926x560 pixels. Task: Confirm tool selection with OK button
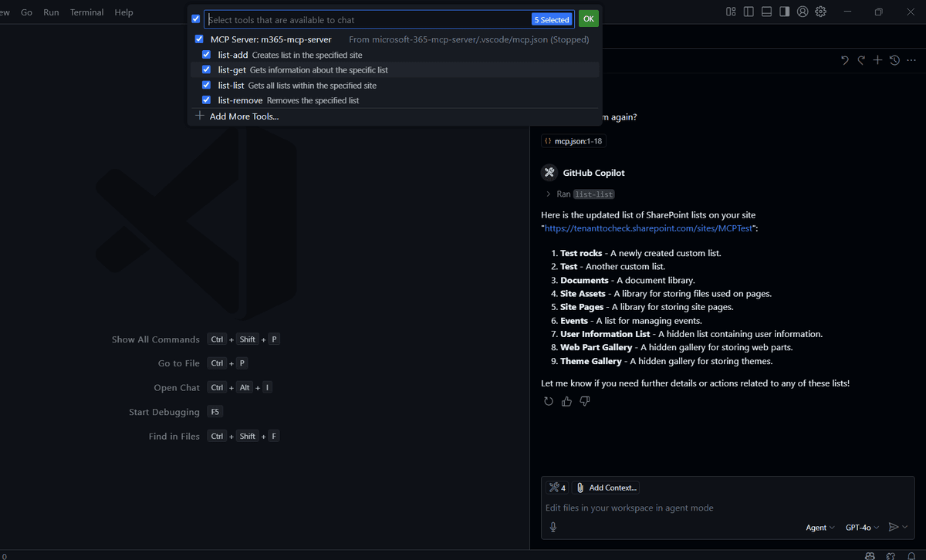(589, 19)
